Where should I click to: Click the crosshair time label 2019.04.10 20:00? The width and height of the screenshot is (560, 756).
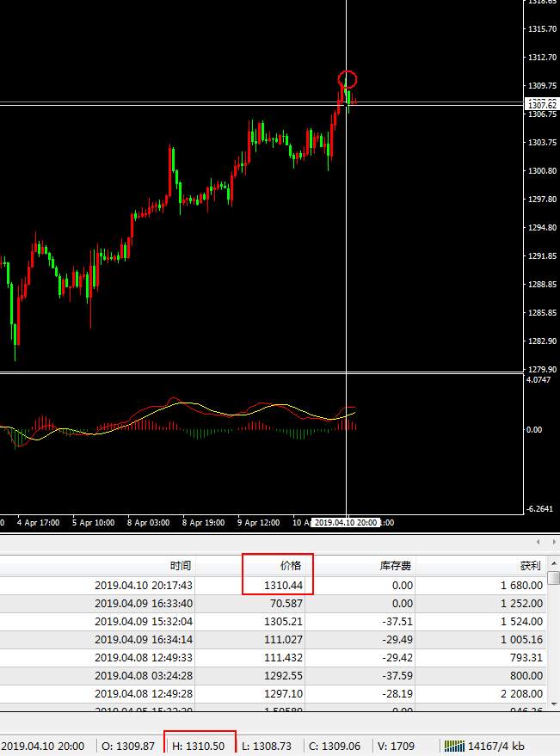345,523
